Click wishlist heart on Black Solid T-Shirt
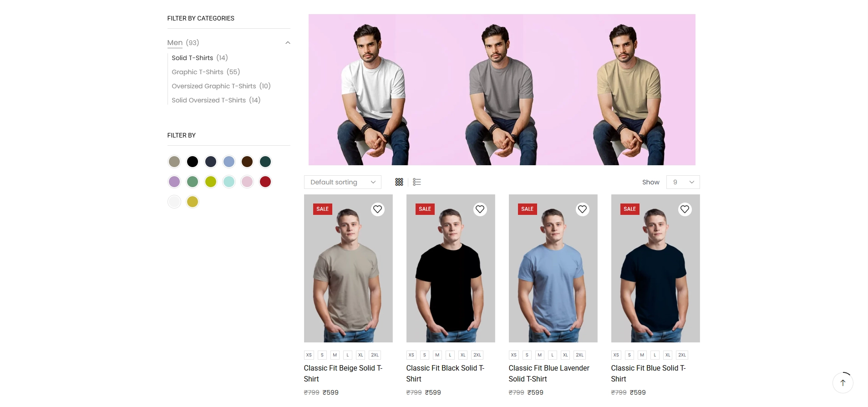The width and height of the screenshot is (868, 407). [480, 209]
